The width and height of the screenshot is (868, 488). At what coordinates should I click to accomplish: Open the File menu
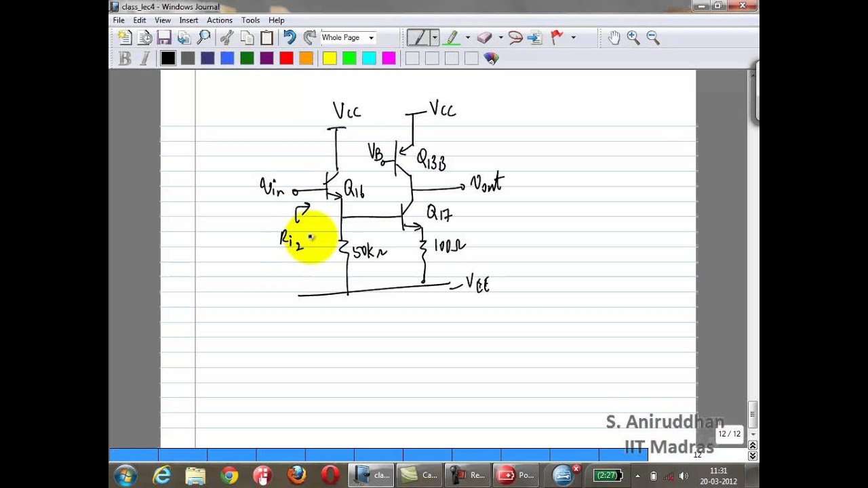119,20
